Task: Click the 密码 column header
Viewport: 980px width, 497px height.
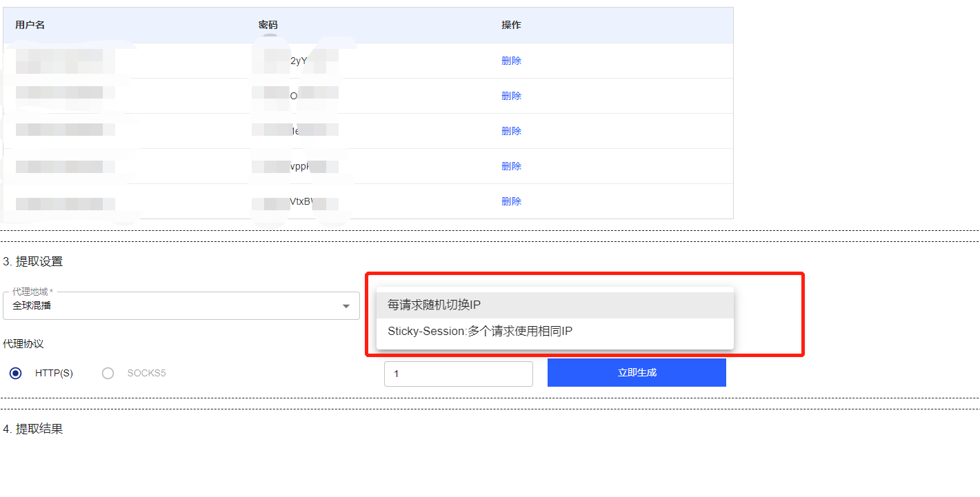Action: (268, 25)
